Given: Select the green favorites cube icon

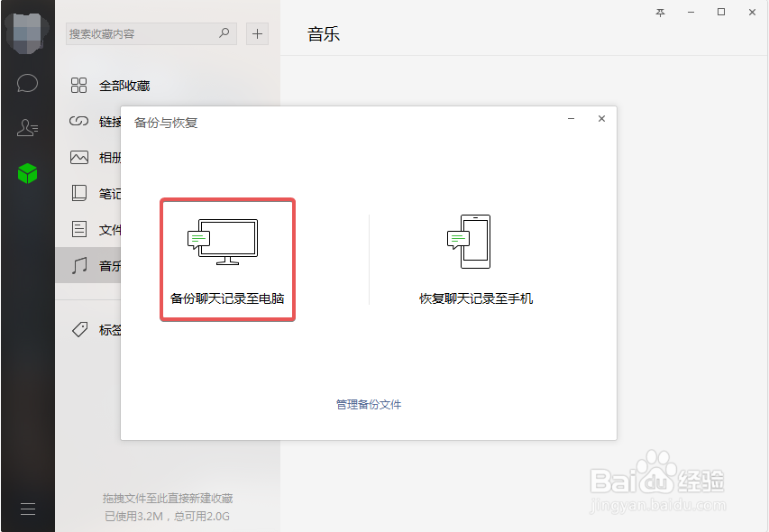Looking at the screenshot, I should click(x=27, y=173).
